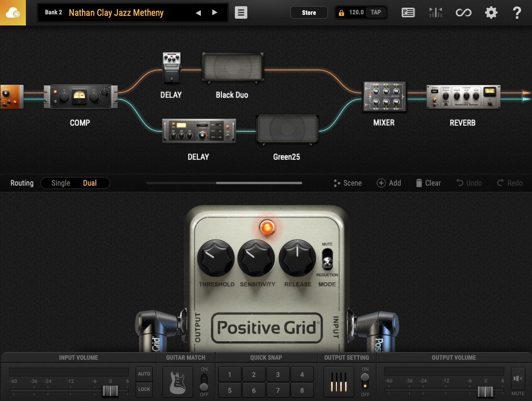This screenshot has height=401, width=532.
Task: Enable input volume LOCK
Action: click(144, 389)
